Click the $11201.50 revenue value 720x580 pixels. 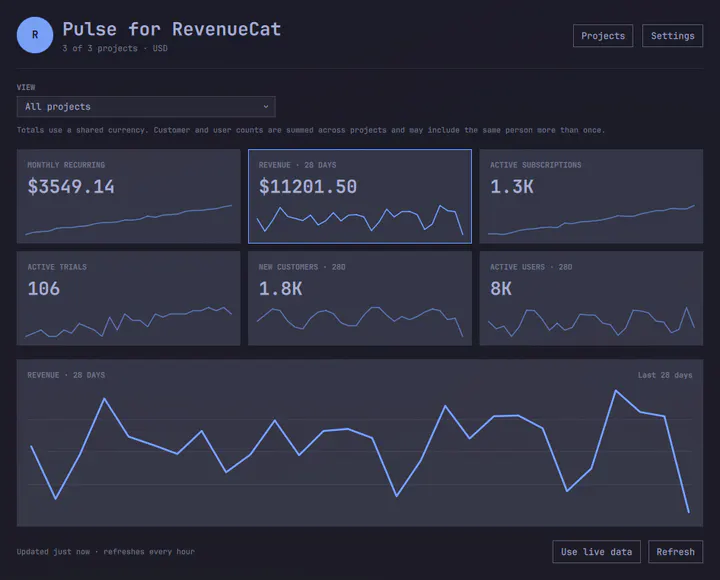(x=308, y=186)
